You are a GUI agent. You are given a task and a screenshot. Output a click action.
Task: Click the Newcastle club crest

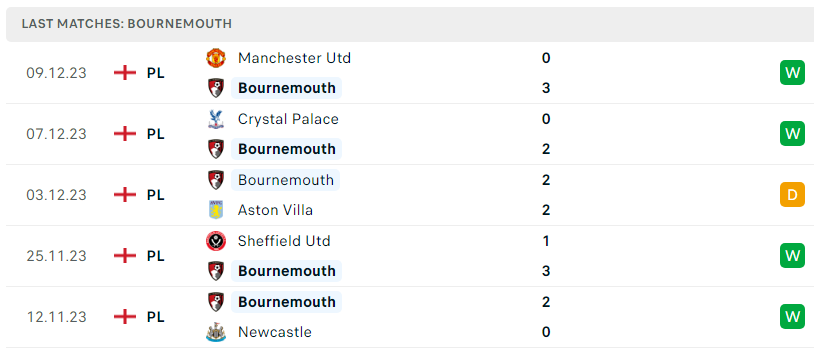[x=215, y=332]
